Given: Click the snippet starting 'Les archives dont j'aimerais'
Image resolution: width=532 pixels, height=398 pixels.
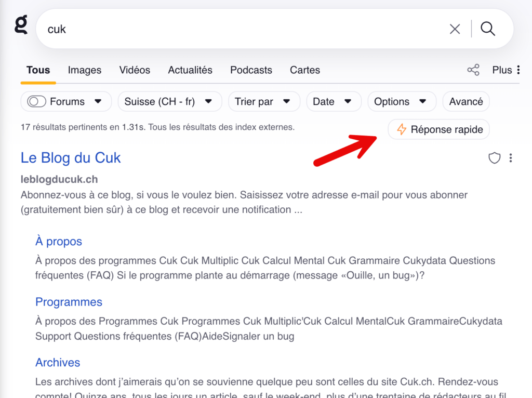Looking at the screenshot, I should click(270, 389).
